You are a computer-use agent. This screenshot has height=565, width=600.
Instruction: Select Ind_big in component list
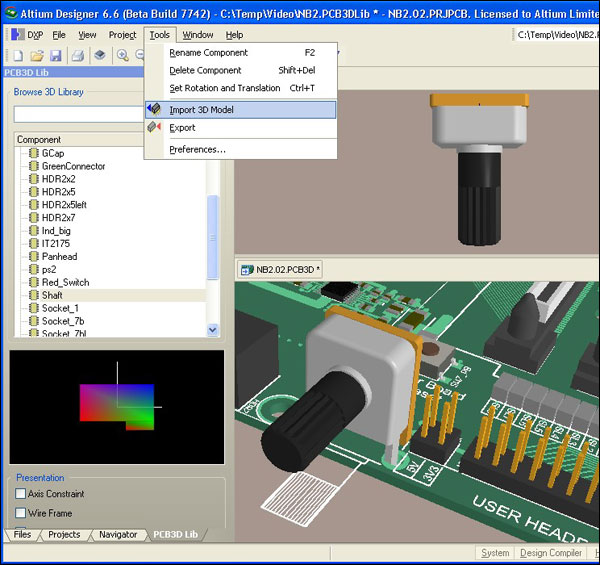pos(56,231)
